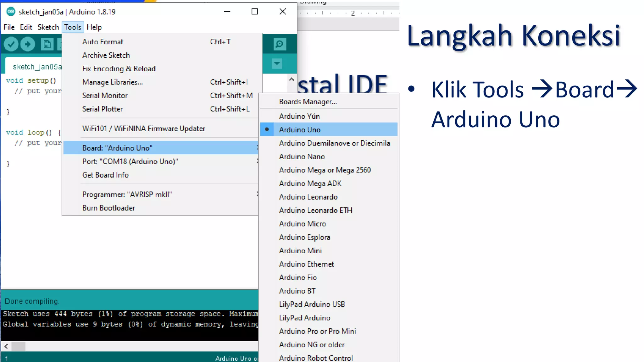The height and width of the screenshot is (362, 644).
Task: Expand the Board: "Arduino Uno" submenu
Action: coord(161,148)
